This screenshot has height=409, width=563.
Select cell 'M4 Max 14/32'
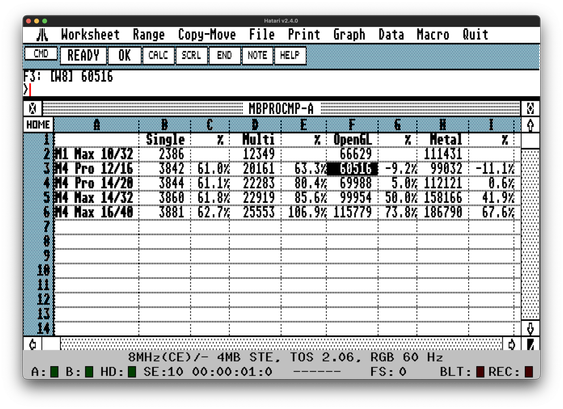coord(97,198)
